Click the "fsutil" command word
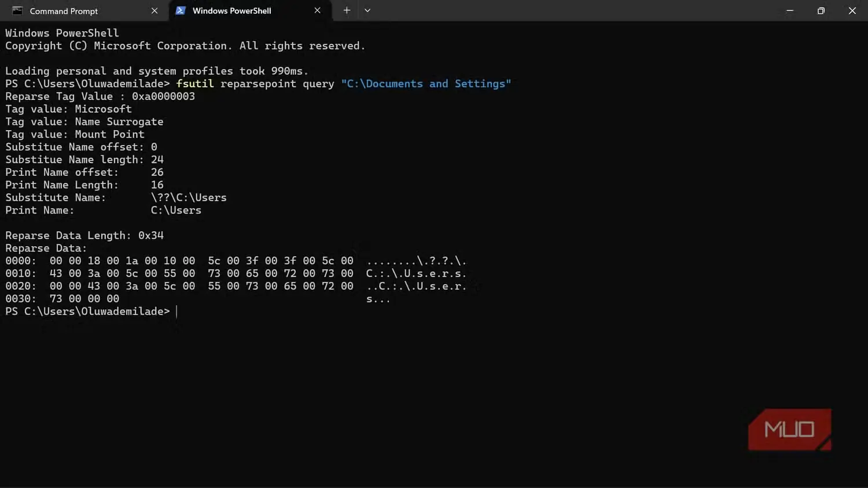 (x=195, y=84)
